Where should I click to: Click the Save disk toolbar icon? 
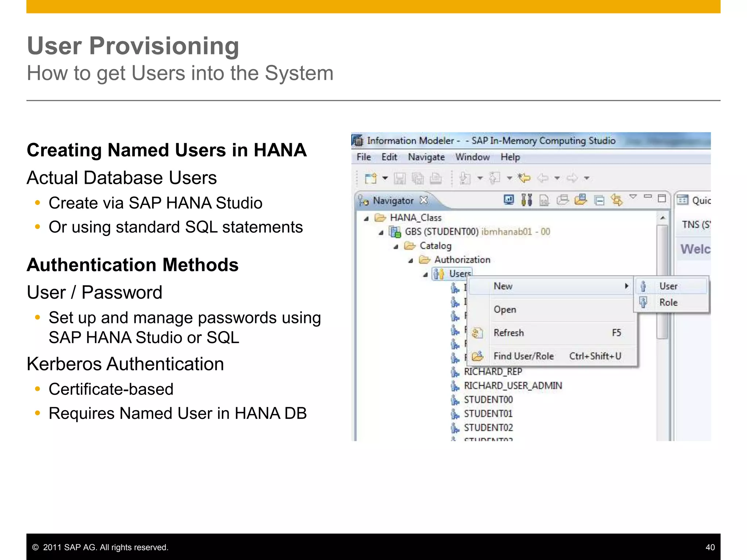(400, 178)
